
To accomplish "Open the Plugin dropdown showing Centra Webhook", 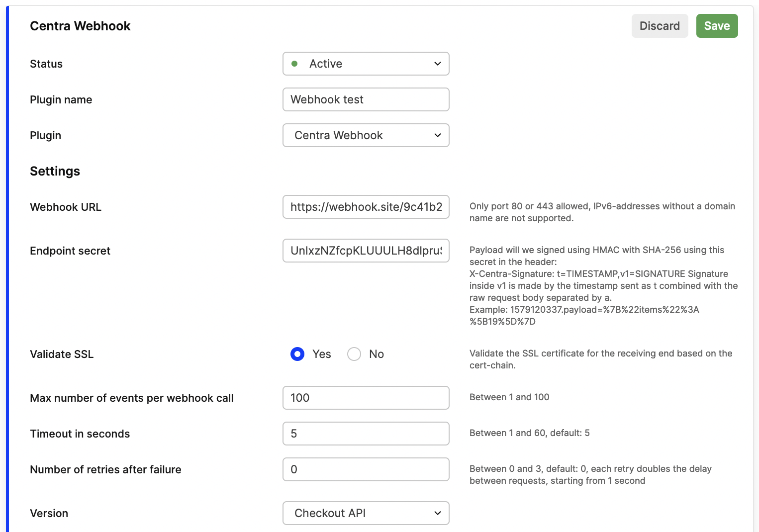I will [x=366, y=135].
